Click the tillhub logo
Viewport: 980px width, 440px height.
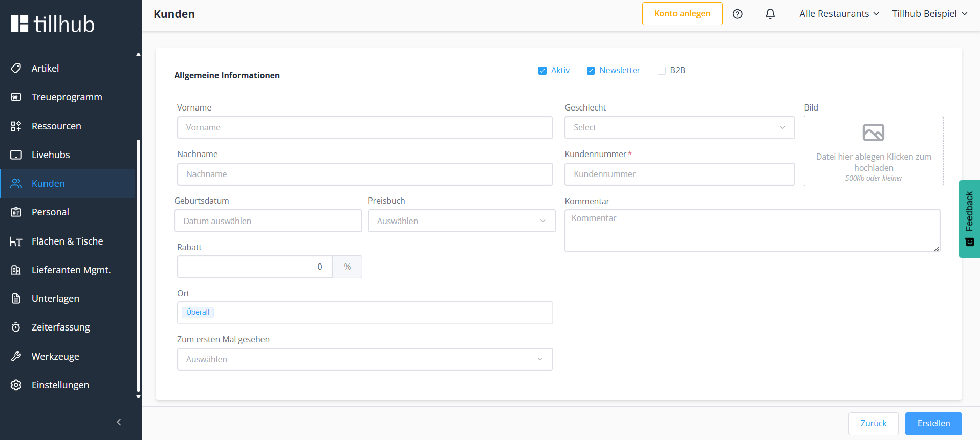[53, 24]
